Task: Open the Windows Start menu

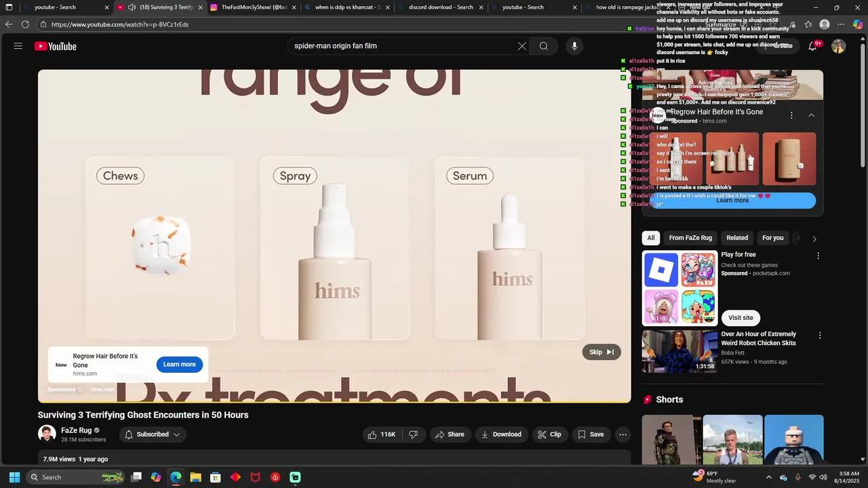Action: 14,477
